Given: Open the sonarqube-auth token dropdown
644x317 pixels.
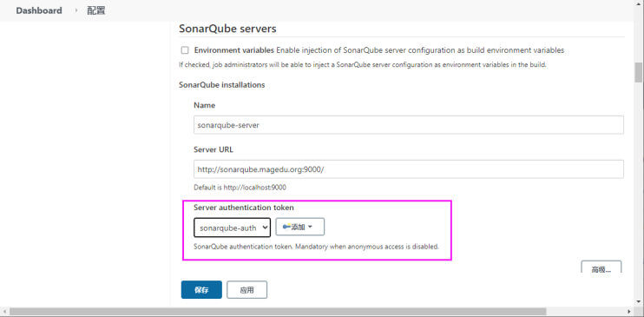Looking at the screenshot, I should pyautogui.click(x=232, y=228).
